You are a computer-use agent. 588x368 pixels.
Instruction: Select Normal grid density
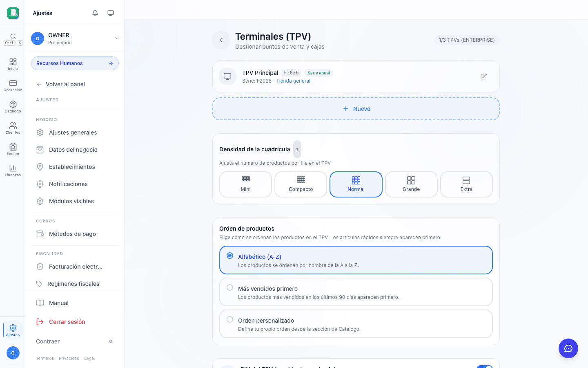point(356,184)
